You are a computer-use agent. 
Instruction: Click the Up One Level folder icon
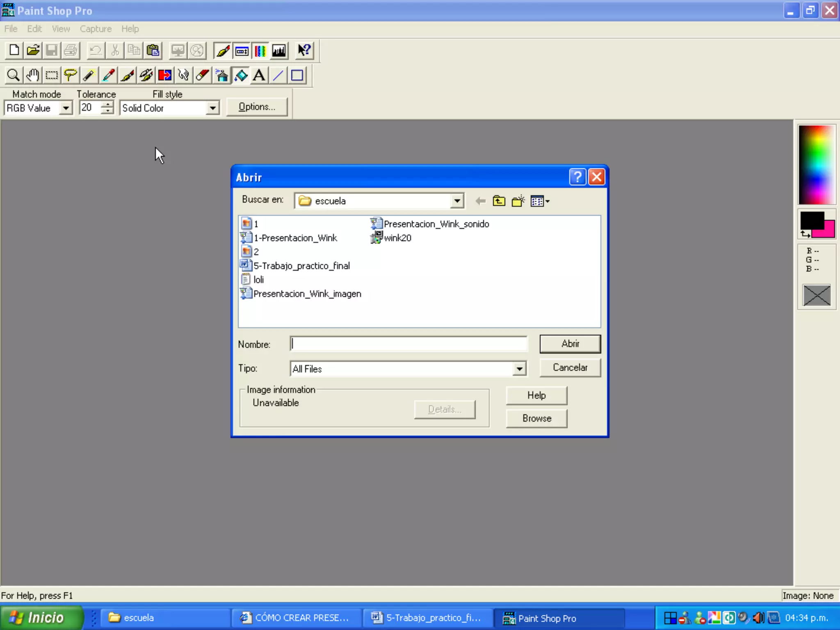tap(499, 201)
